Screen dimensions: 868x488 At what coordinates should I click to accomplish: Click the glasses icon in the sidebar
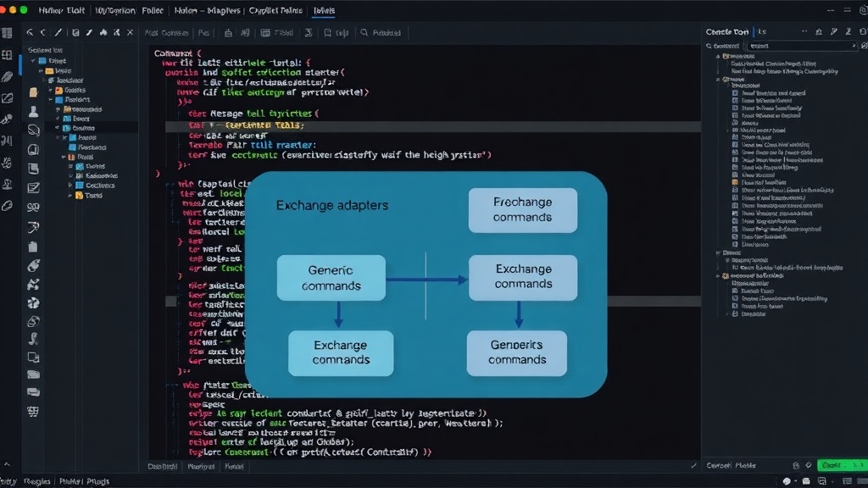click(x=33, y=207)
